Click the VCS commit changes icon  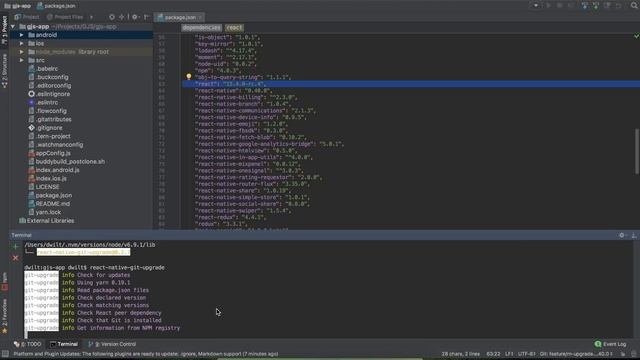click(x=596, y=6)
